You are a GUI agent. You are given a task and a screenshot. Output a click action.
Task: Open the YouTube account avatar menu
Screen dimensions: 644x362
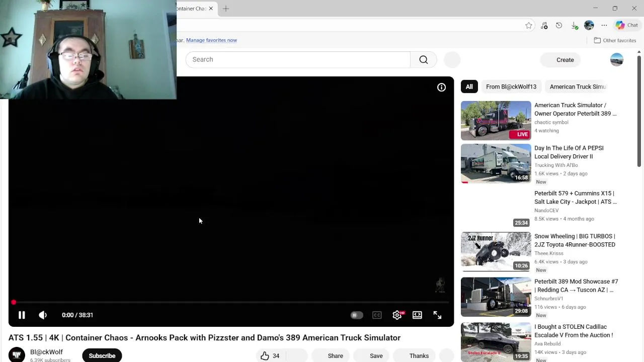point(616,60)
